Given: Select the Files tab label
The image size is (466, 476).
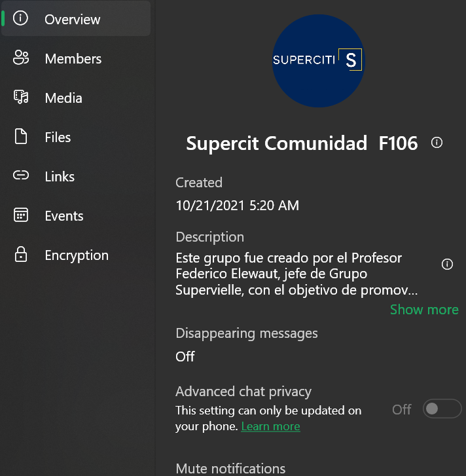Looking at the screenshot, I should [x=58, y=137].
